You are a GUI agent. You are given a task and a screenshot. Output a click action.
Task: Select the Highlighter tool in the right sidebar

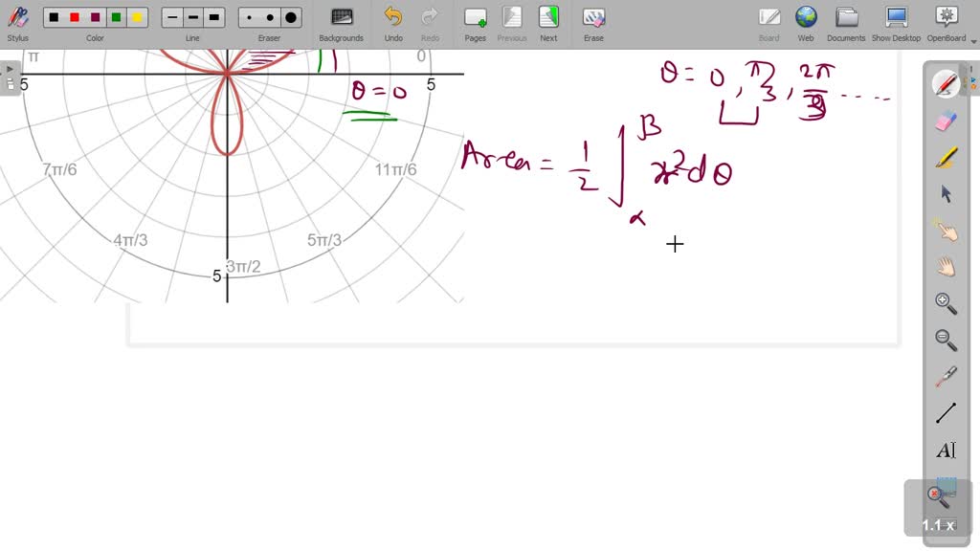tap(945, 159)
